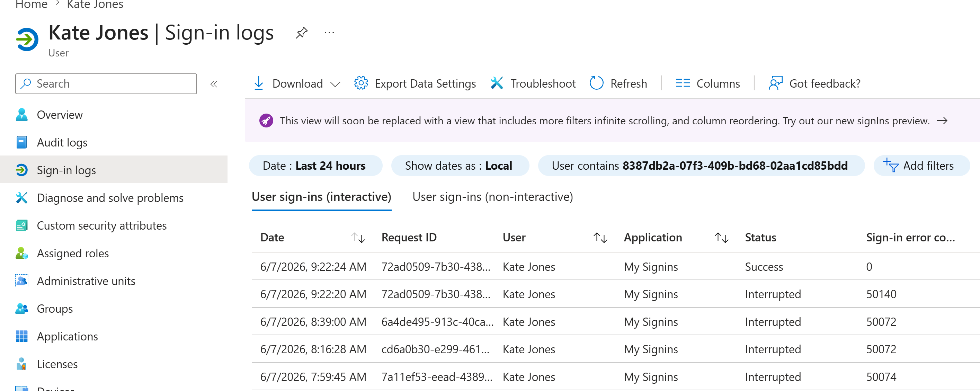980x391 pixels.
Task: Open Diagnose and solve problems
Action: tap(114, 198)
